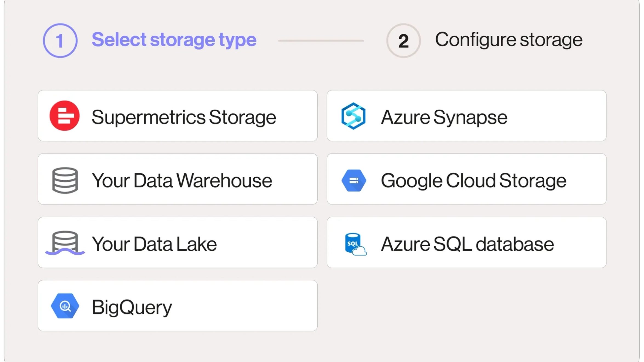Screen dimensions: 644x362
Task: Click the Data Lake database-on-wave icon
Action: click(x=65, y=243)
